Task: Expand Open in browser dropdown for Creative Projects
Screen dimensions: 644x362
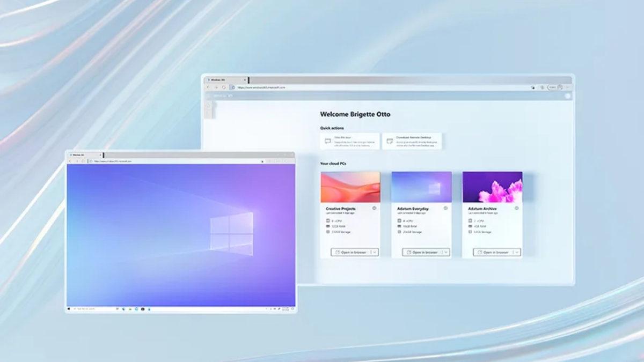Action: [x=375, y=252]
